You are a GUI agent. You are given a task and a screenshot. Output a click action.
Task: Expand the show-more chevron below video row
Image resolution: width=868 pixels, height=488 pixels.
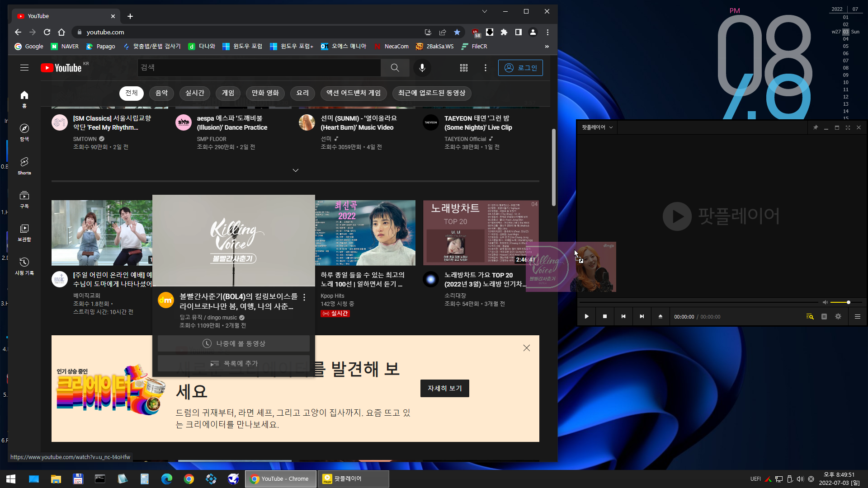pos(295,170)
